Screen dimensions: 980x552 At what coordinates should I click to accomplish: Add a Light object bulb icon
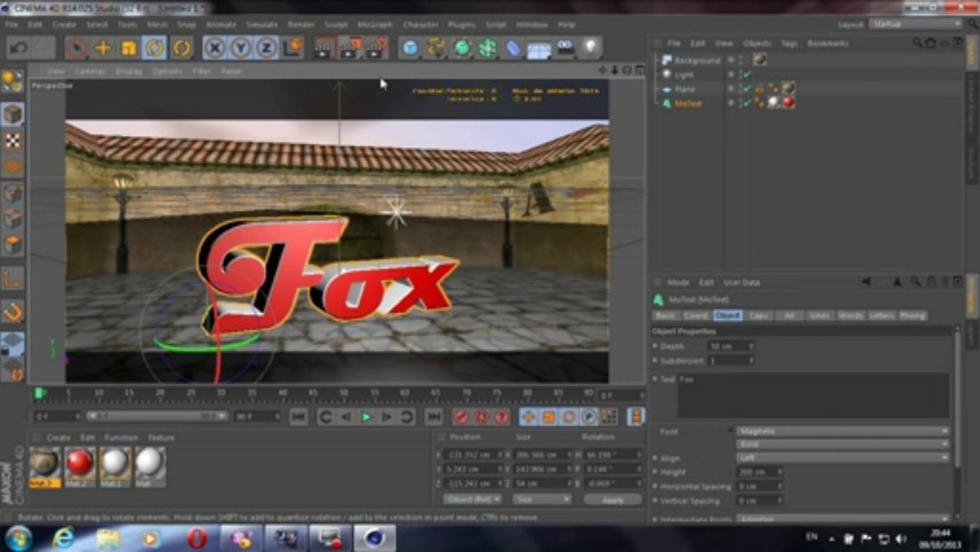click(x=590, y=48)
